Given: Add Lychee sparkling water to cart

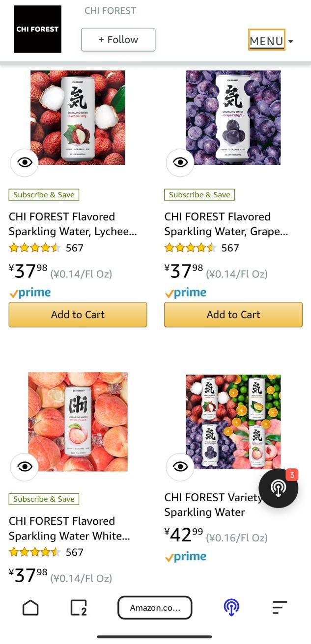Looking at the screenshot, I should [78, 315].
